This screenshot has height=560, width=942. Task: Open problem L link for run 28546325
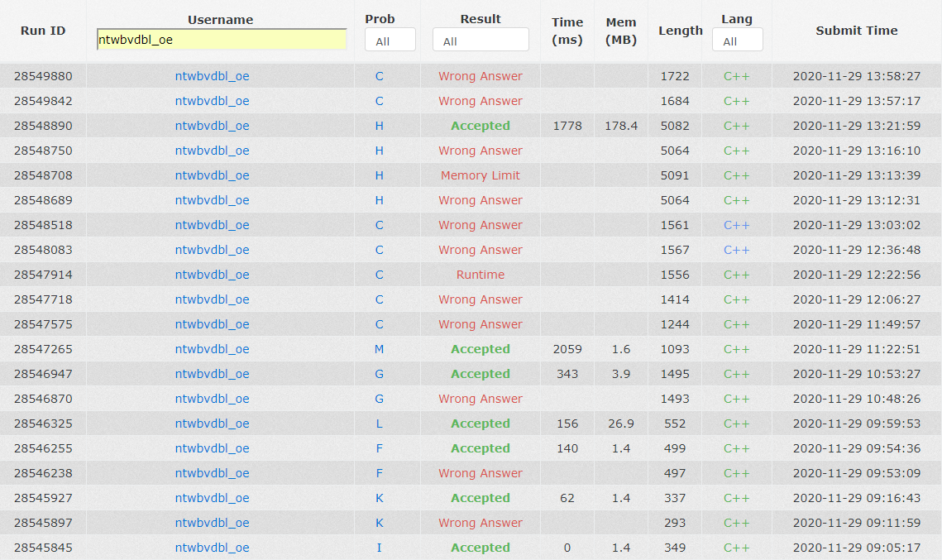pyautogui.click(x=379, y=424)
